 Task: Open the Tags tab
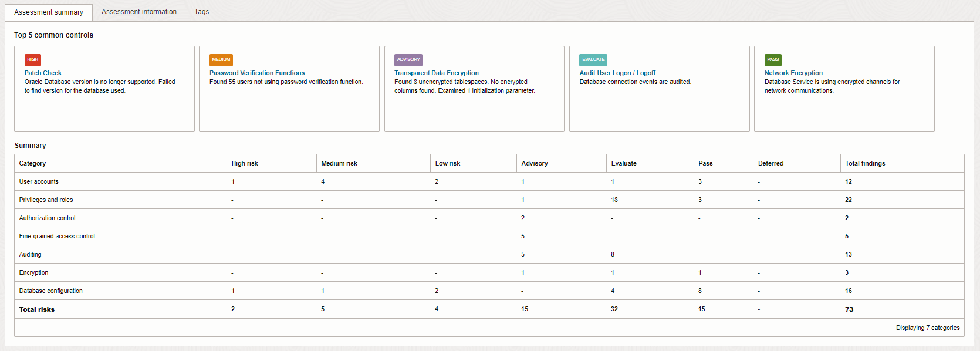[x=202, y=12]
